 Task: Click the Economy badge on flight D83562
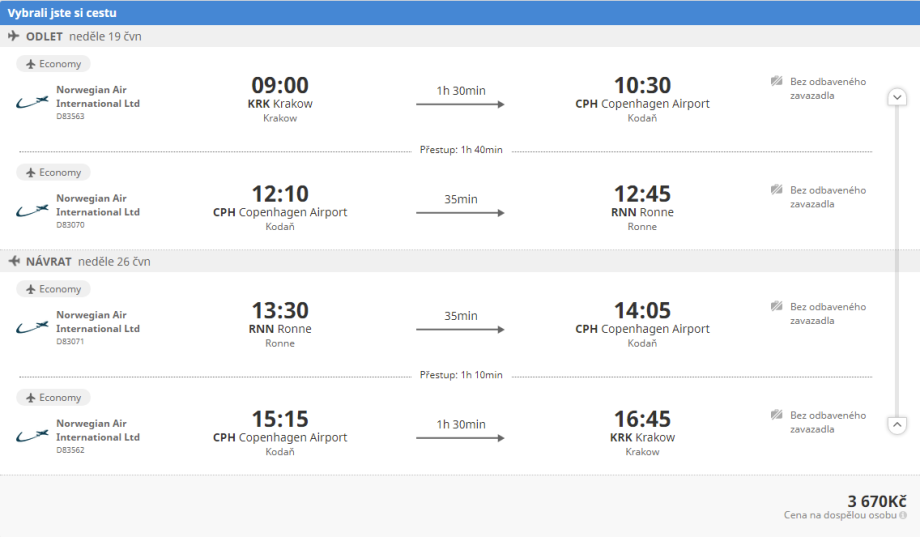53,398
